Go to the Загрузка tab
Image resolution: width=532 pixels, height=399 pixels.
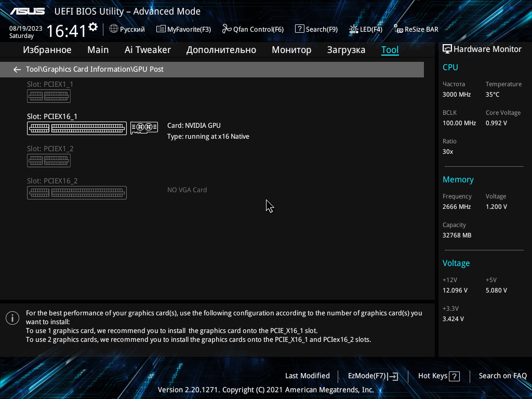pos(346,50)
